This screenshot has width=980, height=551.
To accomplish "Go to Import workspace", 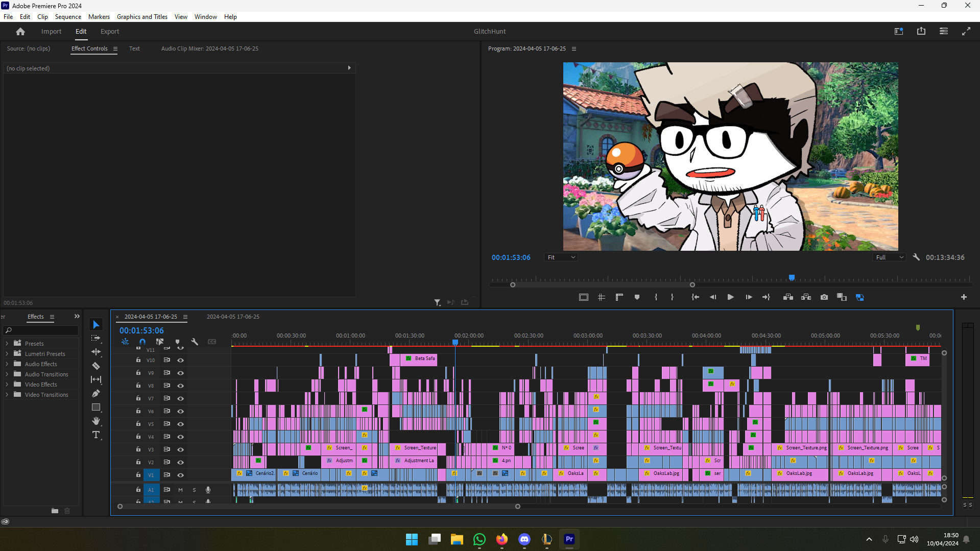I will point(51,31).
